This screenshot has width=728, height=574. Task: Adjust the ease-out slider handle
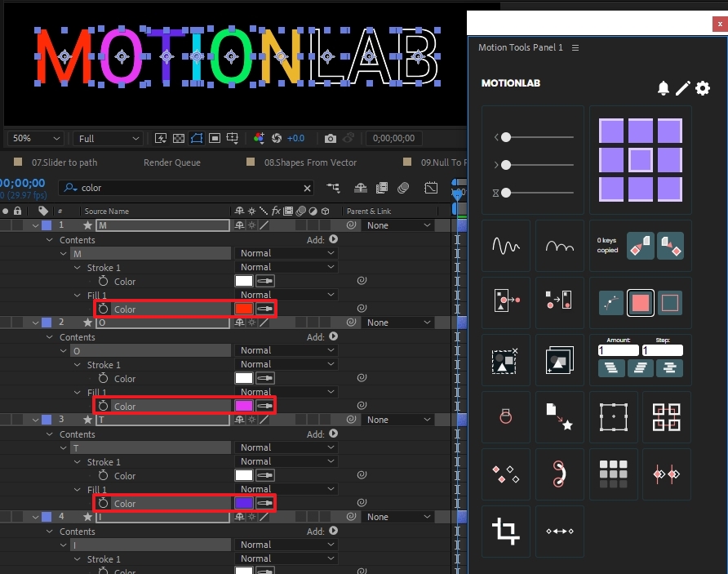506,165
